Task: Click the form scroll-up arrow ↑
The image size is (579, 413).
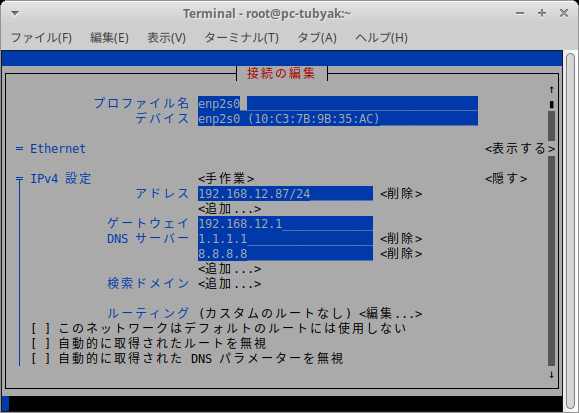Action: [x=552, y=89]
